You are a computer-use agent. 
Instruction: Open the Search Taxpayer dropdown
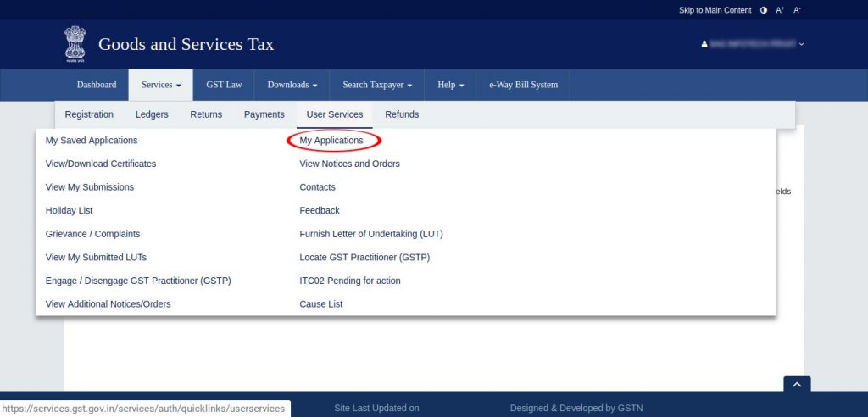coord(377,85)
